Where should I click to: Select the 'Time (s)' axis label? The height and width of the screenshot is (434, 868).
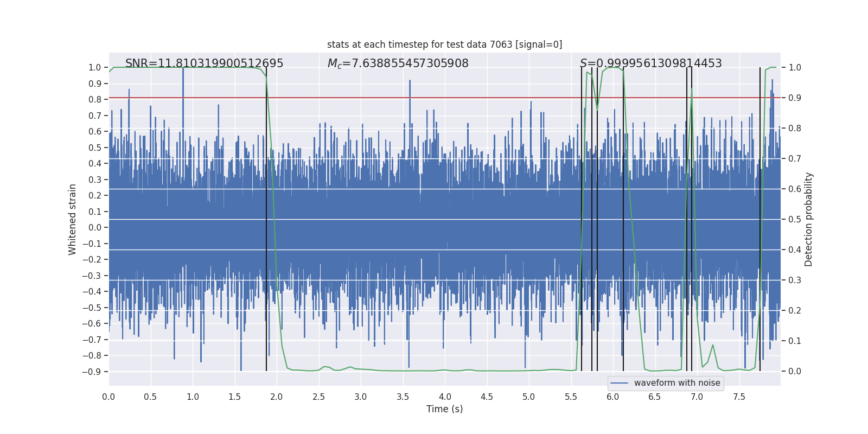444,409
